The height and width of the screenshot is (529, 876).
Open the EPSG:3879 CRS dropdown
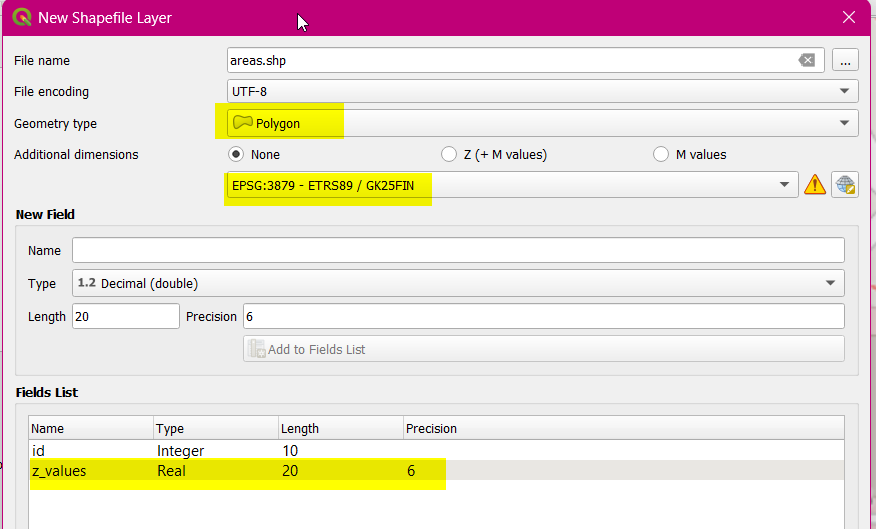point(512,185)
